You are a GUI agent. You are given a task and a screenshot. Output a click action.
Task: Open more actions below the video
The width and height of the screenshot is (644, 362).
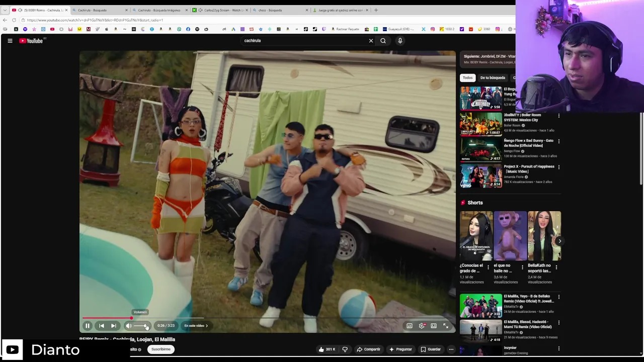tap(451, 349)
